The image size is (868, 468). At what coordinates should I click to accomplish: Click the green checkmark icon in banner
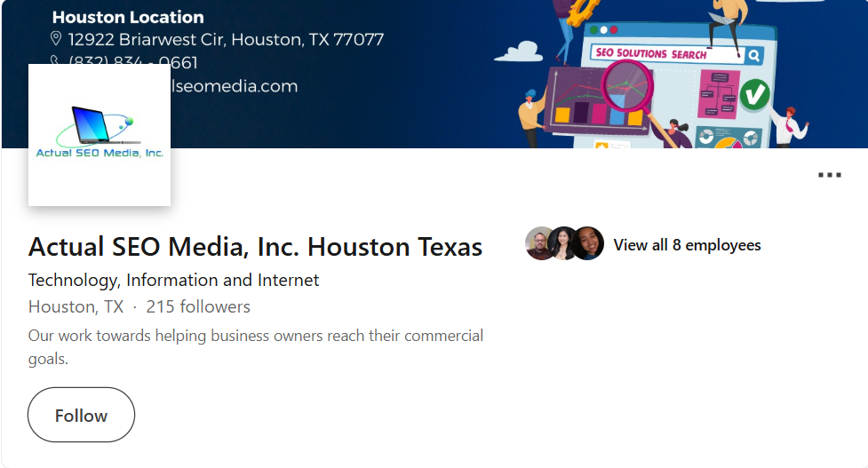[754, 95]
